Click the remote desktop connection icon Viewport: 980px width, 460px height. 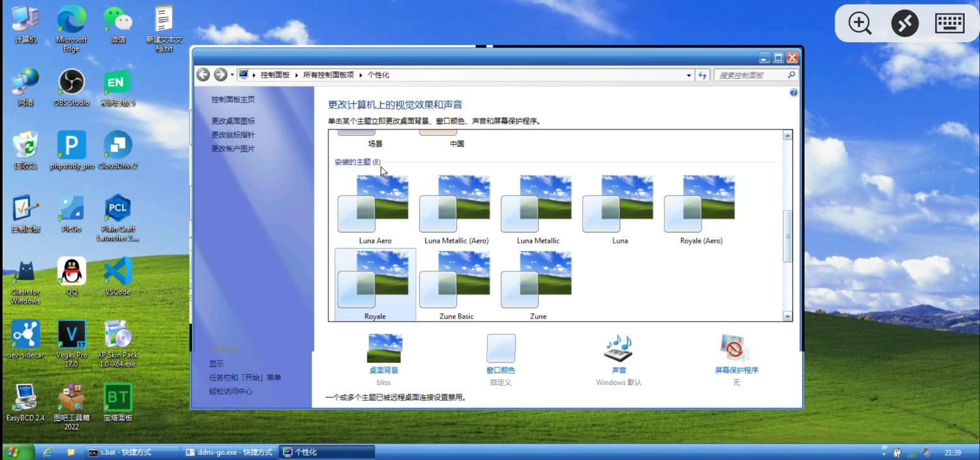pos(905,24)
